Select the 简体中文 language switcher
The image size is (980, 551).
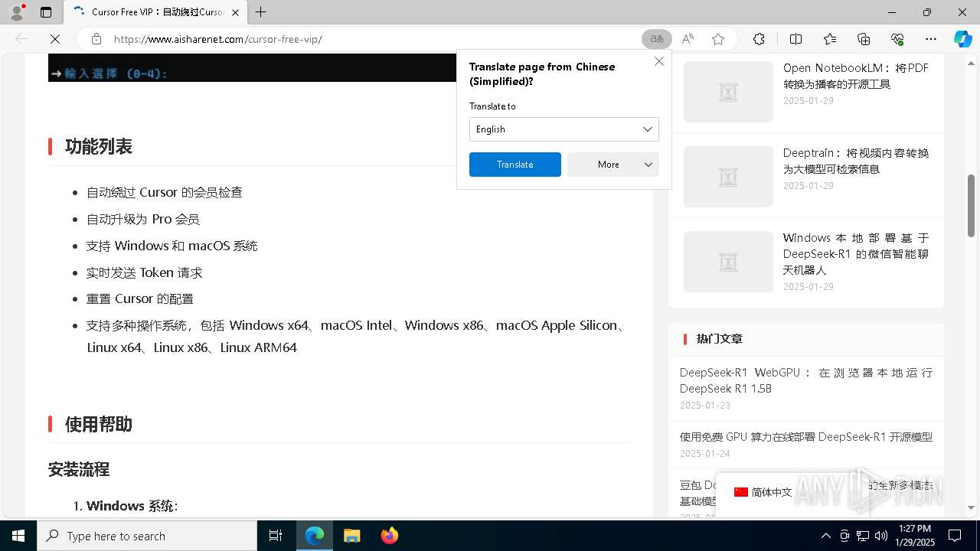(763, 492)
